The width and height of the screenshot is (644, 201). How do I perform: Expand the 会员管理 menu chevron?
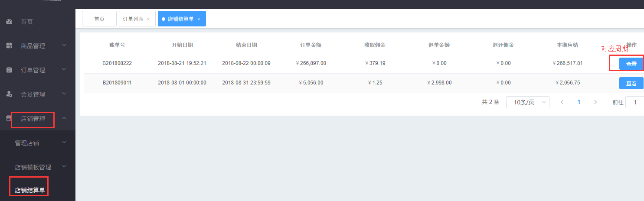tap(64, 94)
